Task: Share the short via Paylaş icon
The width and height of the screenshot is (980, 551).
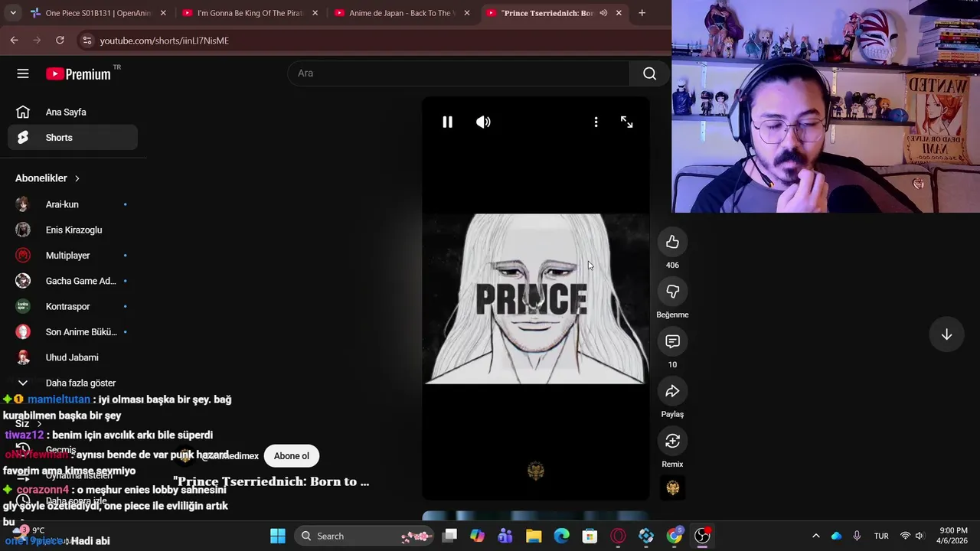Action: click(672, 391)
